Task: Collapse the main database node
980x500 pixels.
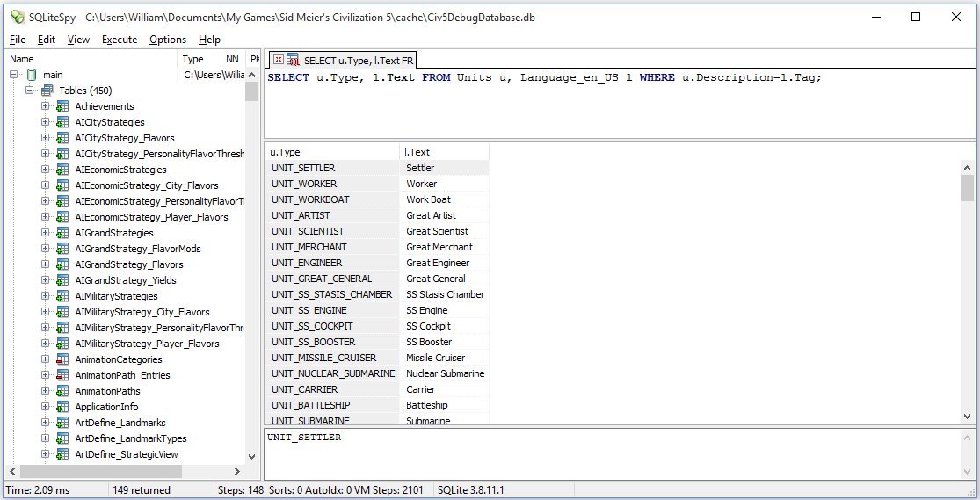Action: tap(14, 75)
